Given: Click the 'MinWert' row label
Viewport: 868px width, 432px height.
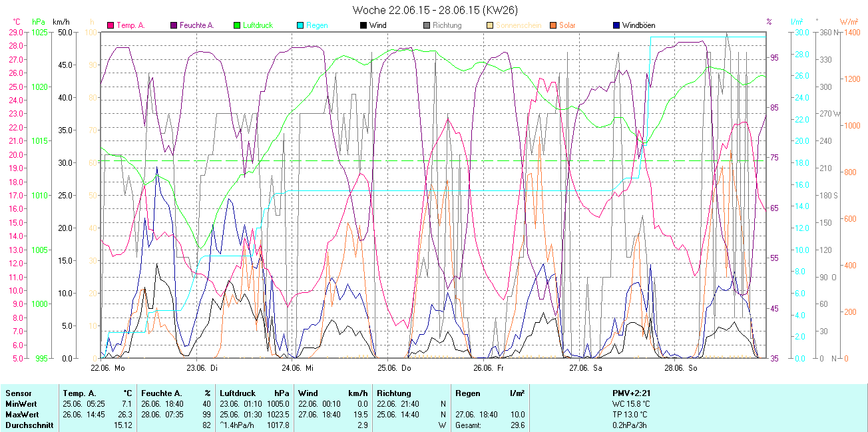Looking at the screenshot, I should coord(20,404).
